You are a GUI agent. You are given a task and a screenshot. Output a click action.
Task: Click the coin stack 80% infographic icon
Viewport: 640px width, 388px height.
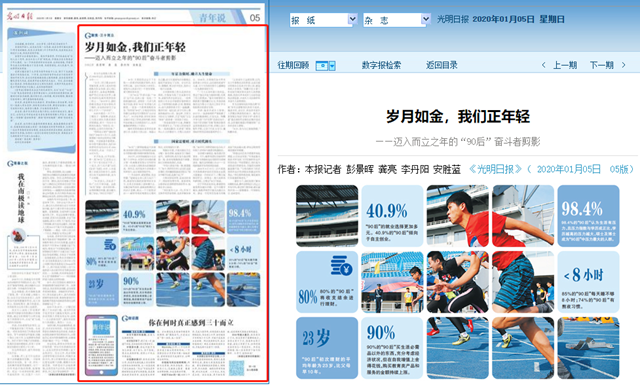(342, 265)
